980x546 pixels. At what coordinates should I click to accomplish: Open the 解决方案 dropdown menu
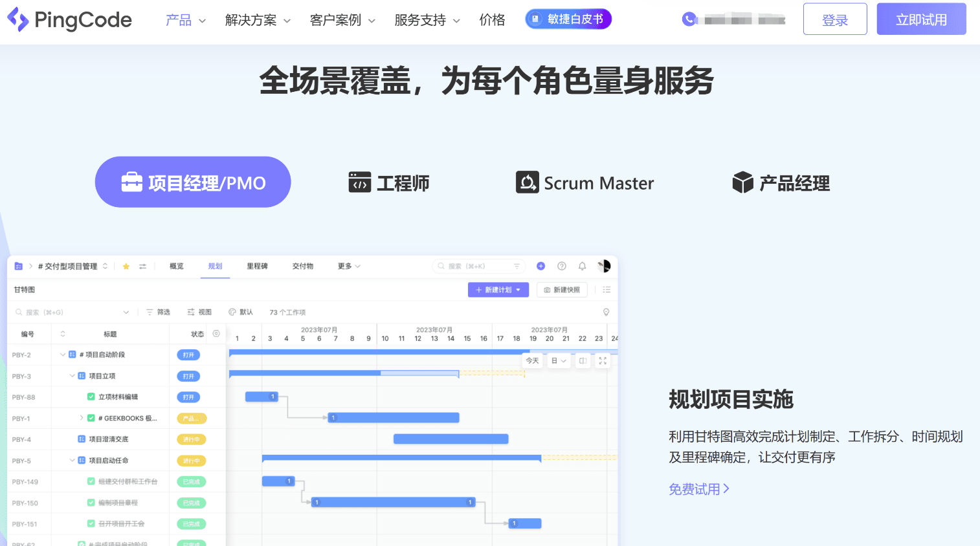tap(258, 20)
